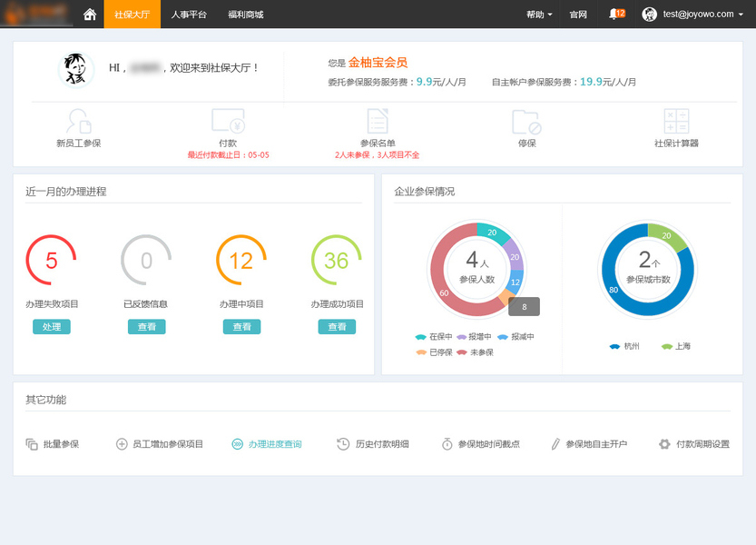
Task: Open the 参保地时间截点 link
Action: click(x=489, y=444)
